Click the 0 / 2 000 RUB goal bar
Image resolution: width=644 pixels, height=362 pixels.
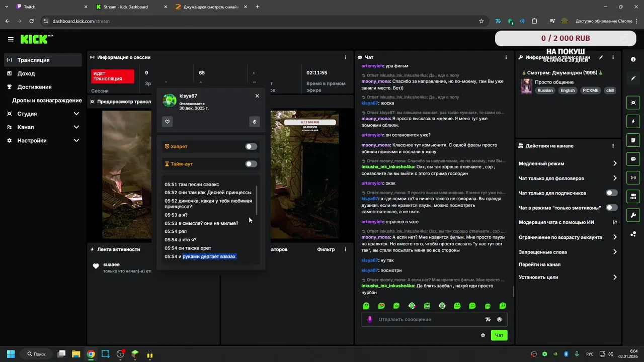pos(566,38)
